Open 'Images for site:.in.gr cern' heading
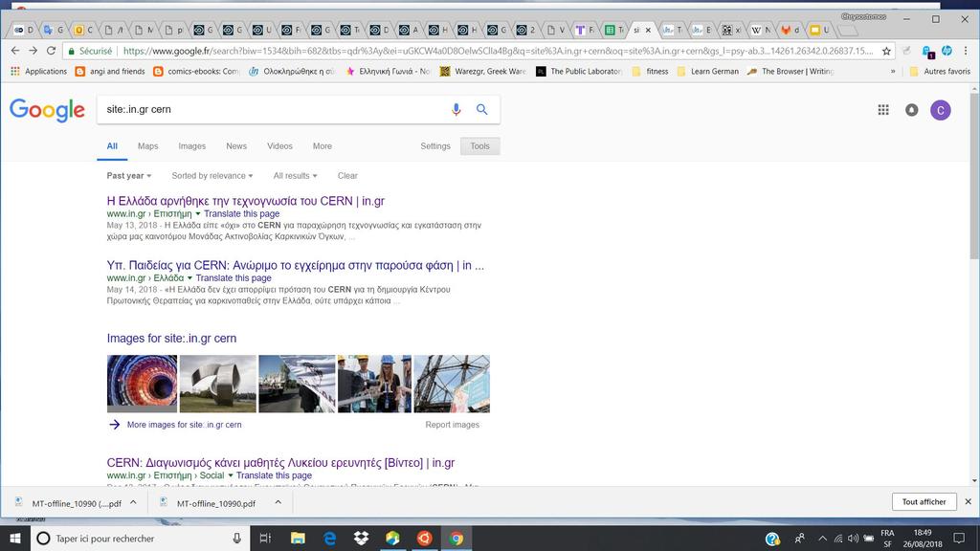 171,339
